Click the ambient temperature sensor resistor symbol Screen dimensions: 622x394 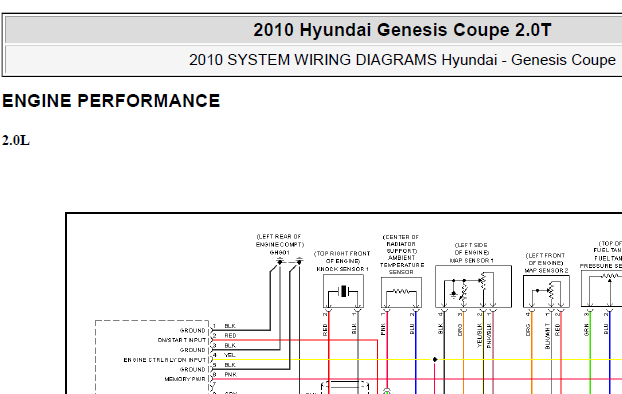point(401,292)
